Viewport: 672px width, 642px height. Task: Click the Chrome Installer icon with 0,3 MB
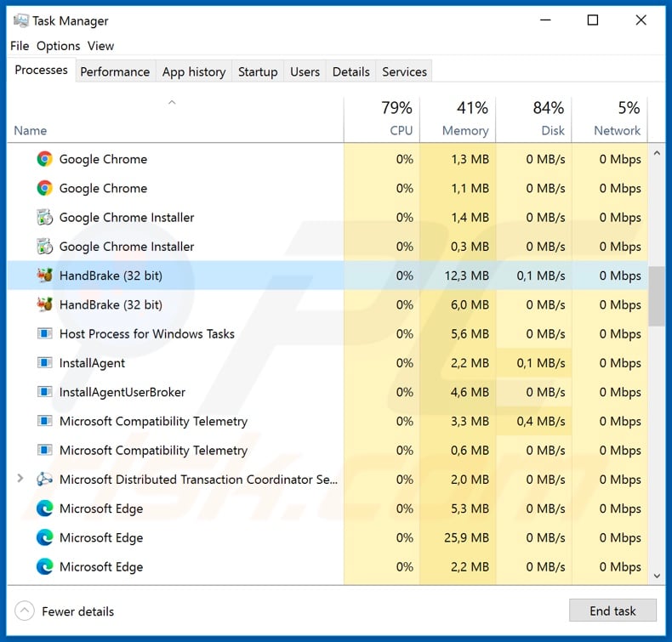44,247
